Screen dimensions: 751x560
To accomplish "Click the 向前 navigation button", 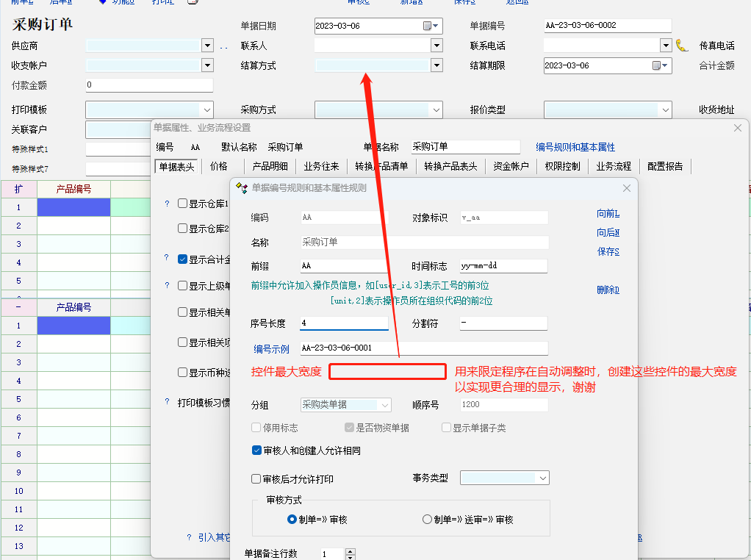I will point(608,214).
